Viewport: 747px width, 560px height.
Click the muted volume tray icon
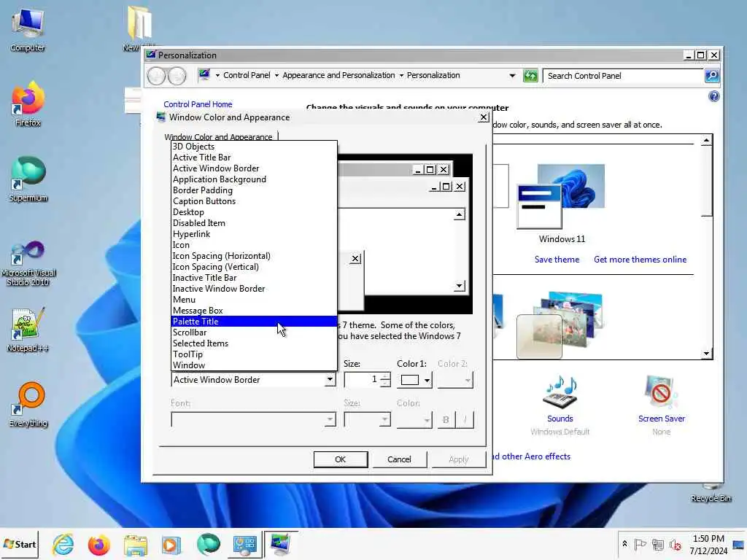point(676,544)
